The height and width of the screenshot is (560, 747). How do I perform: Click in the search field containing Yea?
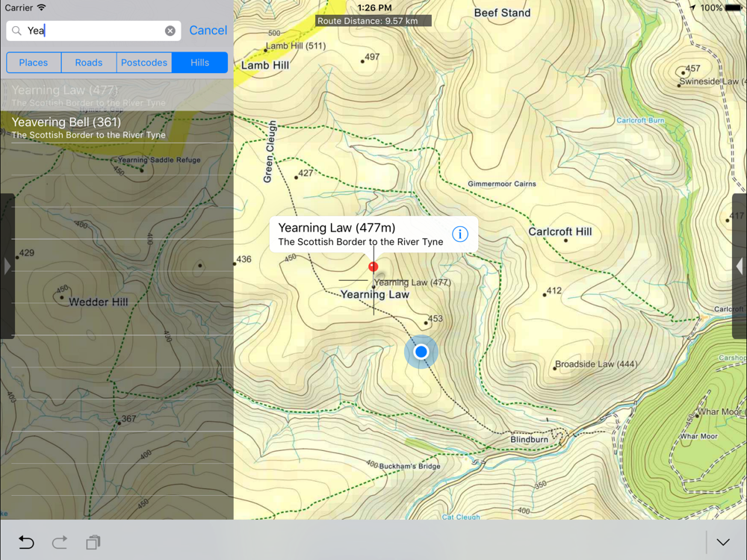tap(93, 31)
